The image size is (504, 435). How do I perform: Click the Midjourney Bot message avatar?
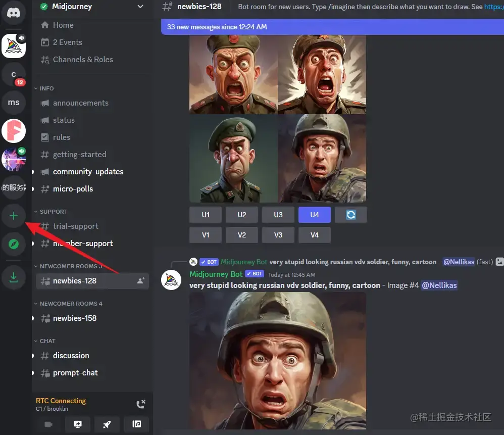point(171,280)
